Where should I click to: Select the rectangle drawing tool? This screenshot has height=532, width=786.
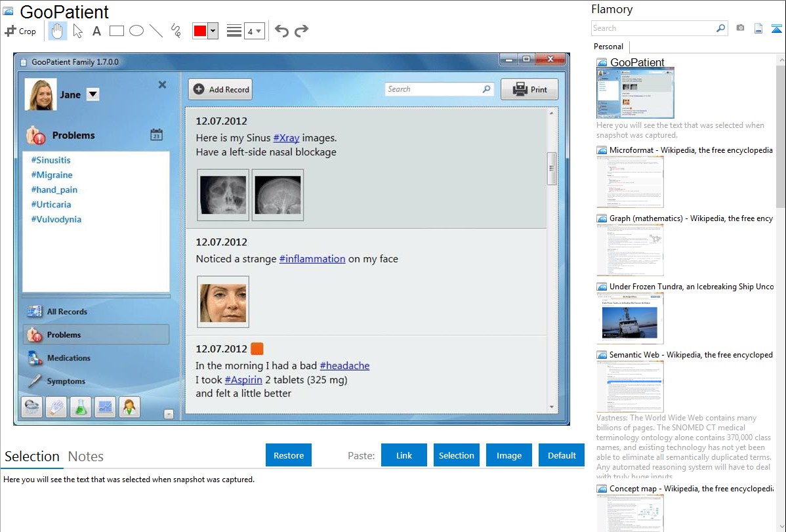click(x=116, y=31)
